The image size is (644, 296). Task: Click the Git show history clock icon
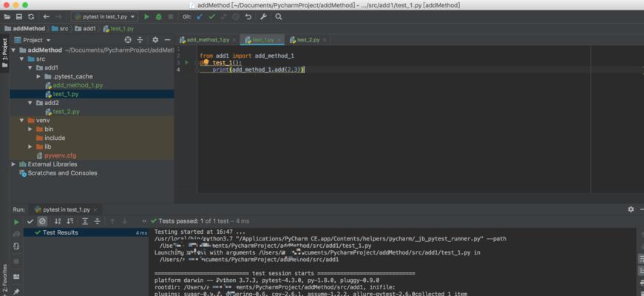click(x=236, y=17)
